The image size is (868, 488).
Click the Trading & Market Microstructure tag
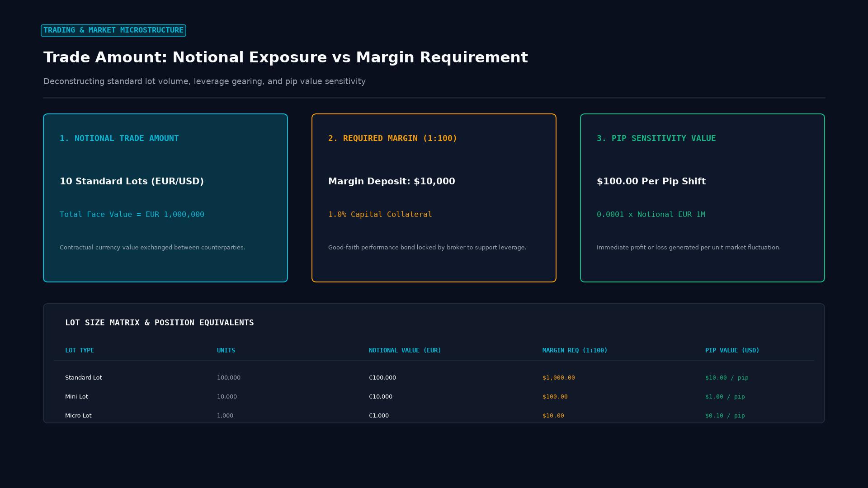click(113, 30)
